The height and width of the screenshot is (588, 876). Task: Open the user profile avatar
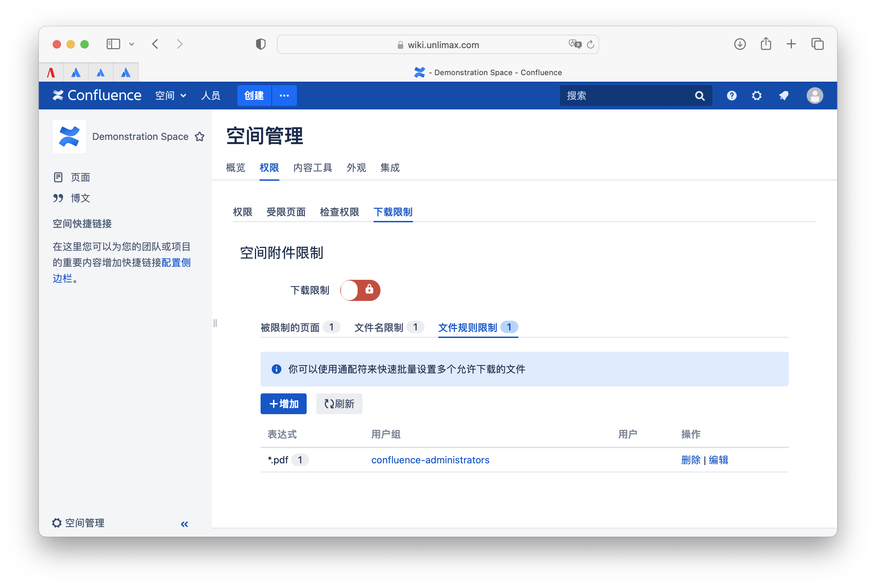pyautogui.click(x=814, y=96)
